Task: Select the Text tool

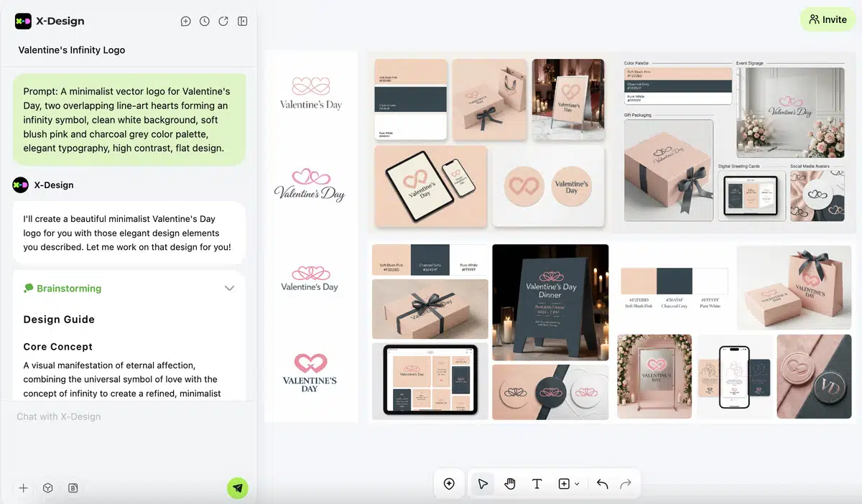Action: [x=537, y=484]
